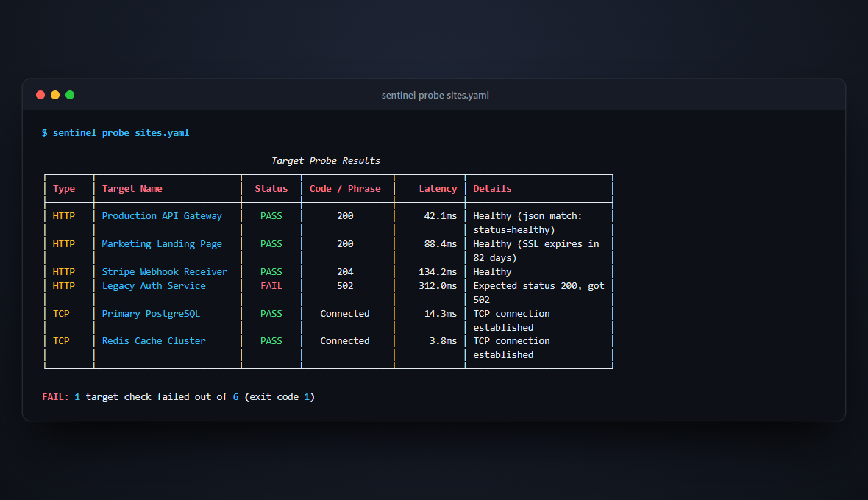868x500 pixels.
Task: Click the green maximize window button
Action: [x=70, y=95]
